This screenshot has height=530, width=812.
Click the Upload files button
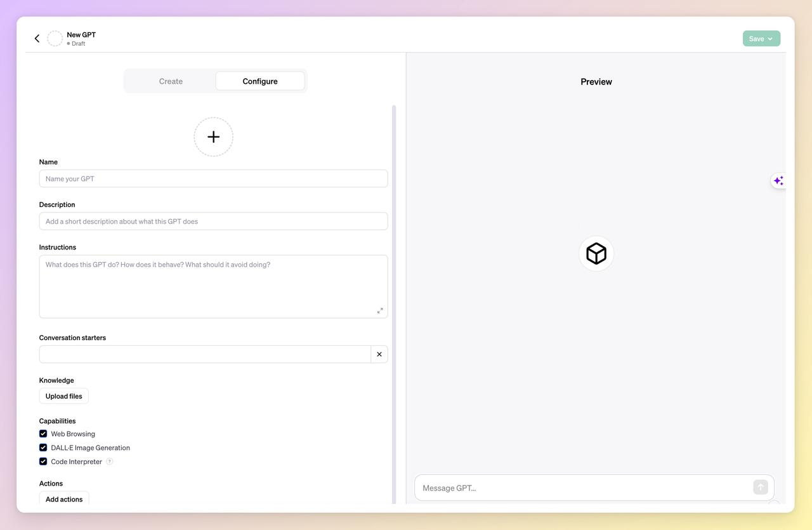click(64, 396)
